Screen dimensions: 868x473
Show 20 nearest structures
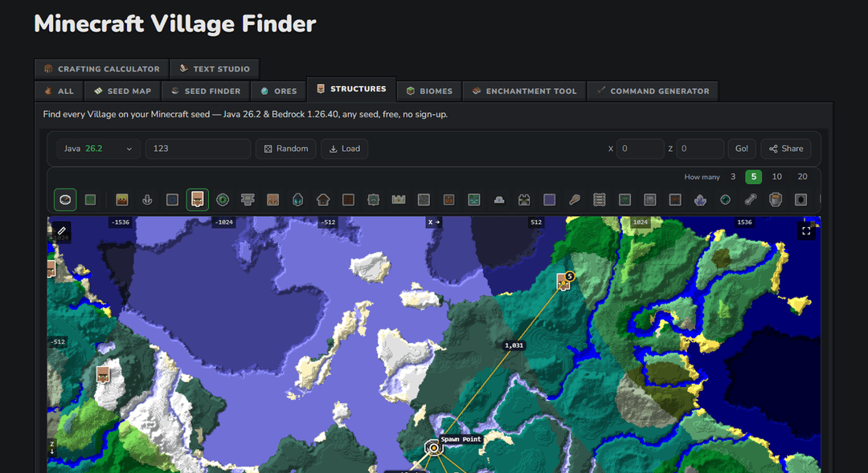point(802,177)
